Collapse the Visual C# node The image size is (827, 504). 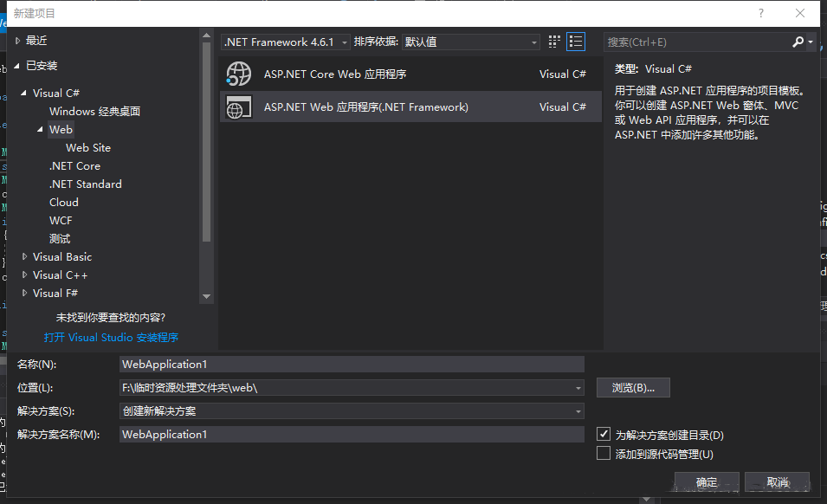pos(23,94)
